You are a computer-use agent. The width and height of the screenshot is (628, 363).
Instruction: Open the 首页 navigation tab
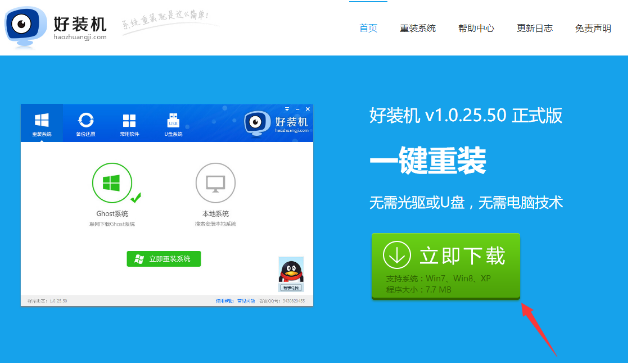(368, 28)
